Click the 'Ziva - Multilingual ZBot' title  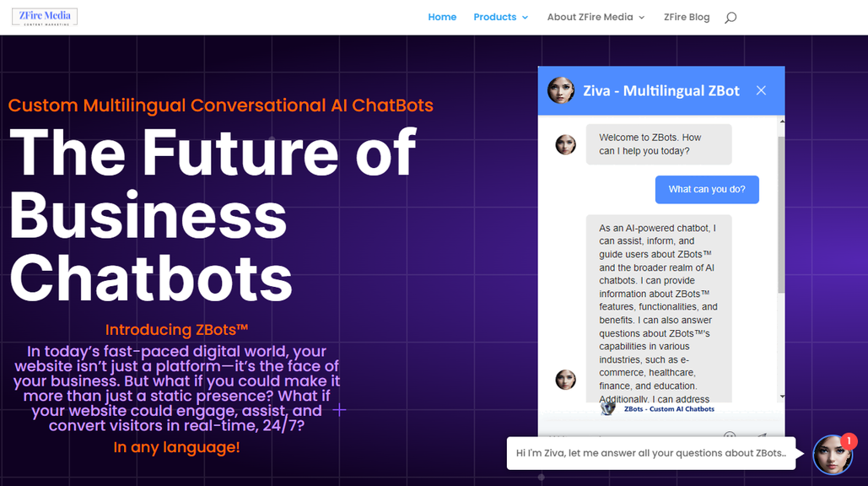[661, 91]
